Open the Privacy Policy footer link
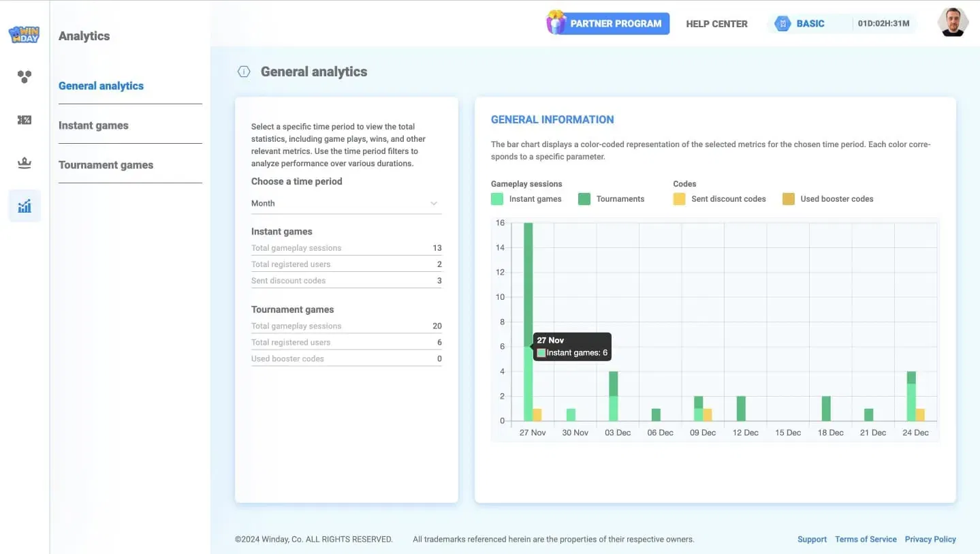Image resolution: width=980 pixels, height=554 pixels. tap(930, 539)
